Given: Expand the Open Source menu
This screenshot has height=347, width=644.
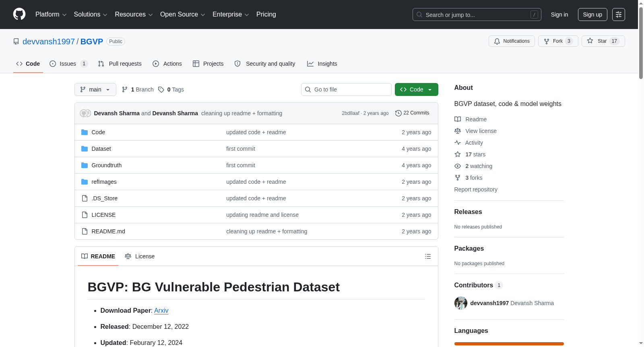Looking at the screenshot, I should [183, 15].
